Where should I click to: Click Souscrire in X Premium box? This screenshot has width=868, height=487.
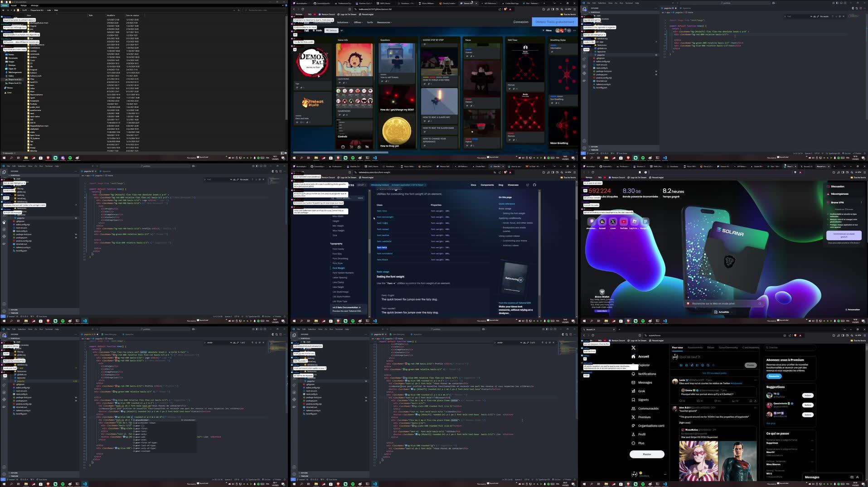coord(774,376)
